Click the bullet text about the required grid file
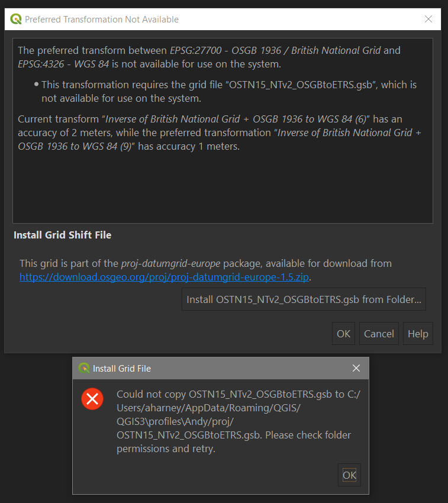 tap(229, 91)
